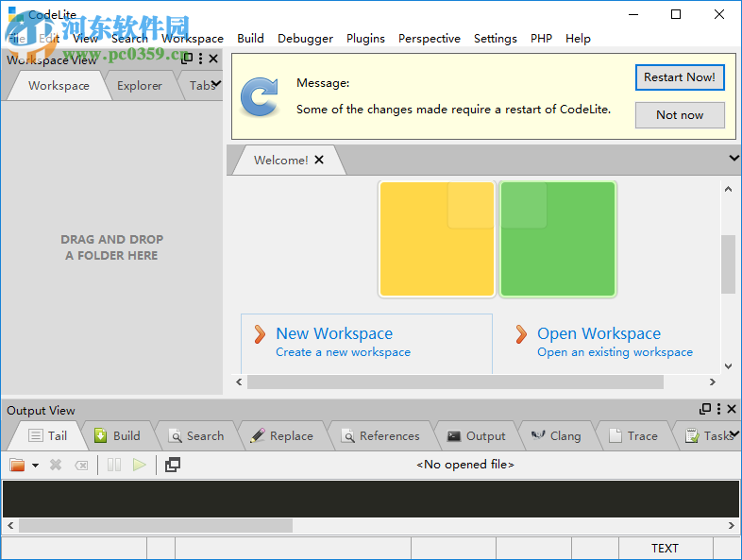This screenshot has width=742, height=560.
Task: Open the folder icon dropdown arrow
Action: click(36, 466)
